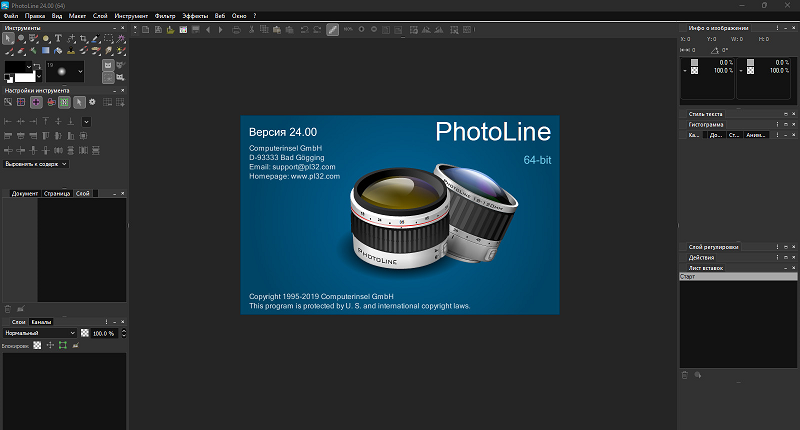Open foreground color dropdown arrow

(x=29, y=67)
